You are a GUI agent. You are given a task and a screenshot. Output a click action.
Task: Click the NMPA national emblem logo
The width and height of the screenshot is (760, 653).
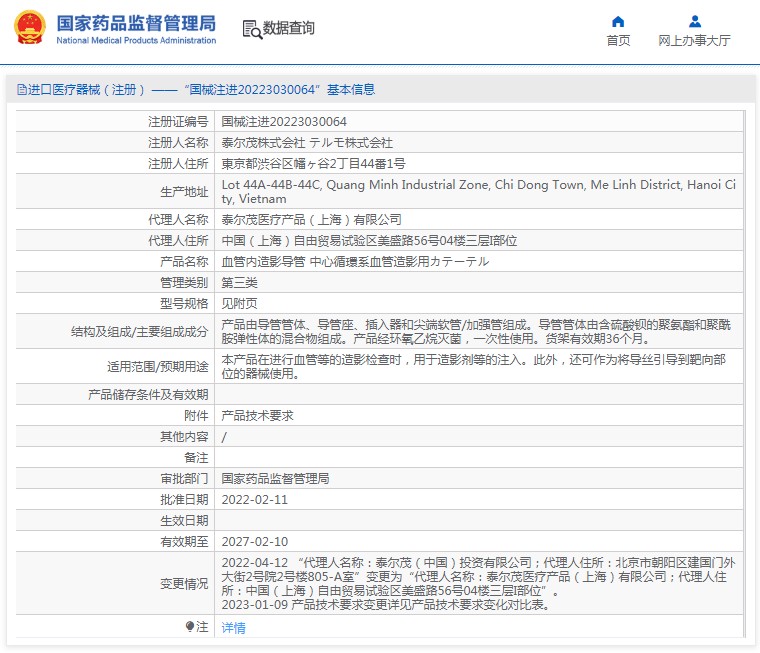[x=29, y=28]
